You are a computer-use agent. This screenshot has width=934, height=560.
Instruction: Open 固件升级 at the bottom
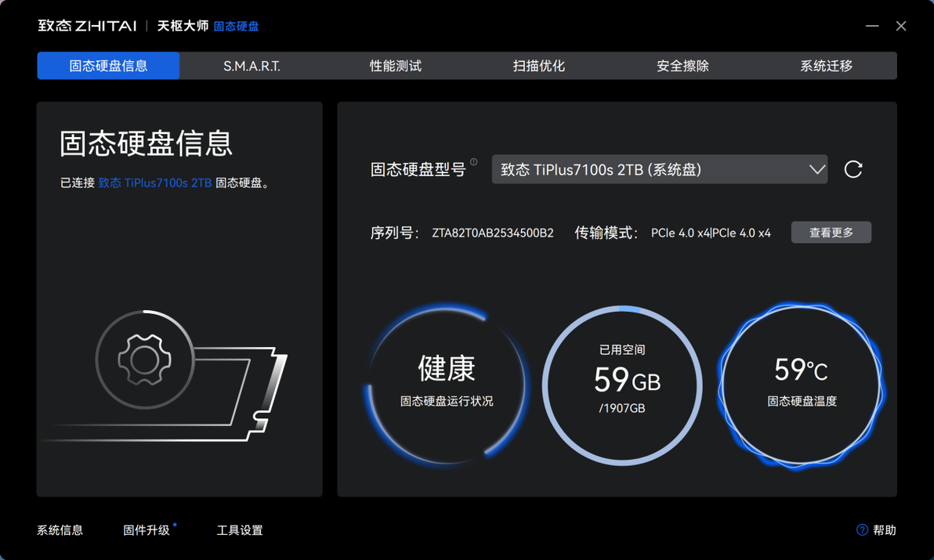pyautogui.click(x=147, y=530)
